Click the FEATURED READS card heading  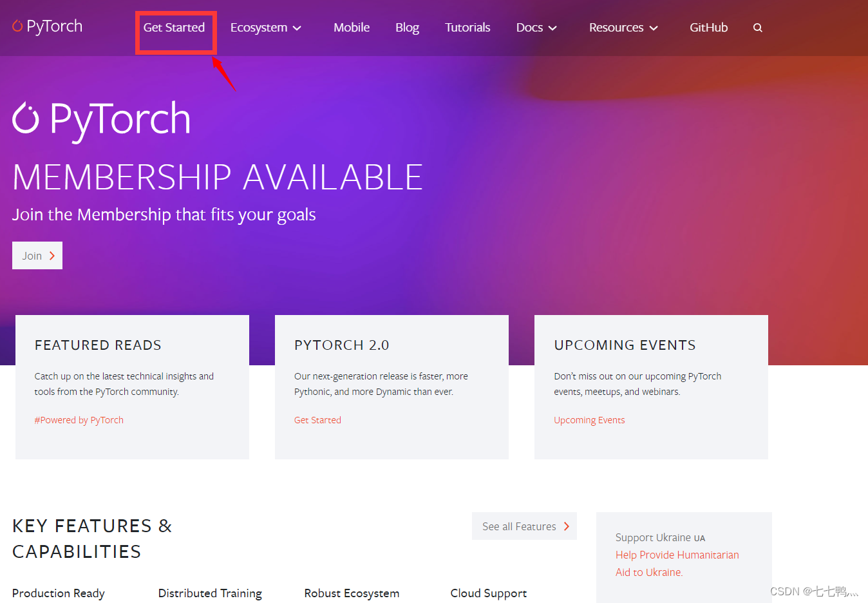pyautogui.click(x=98, y=345)
